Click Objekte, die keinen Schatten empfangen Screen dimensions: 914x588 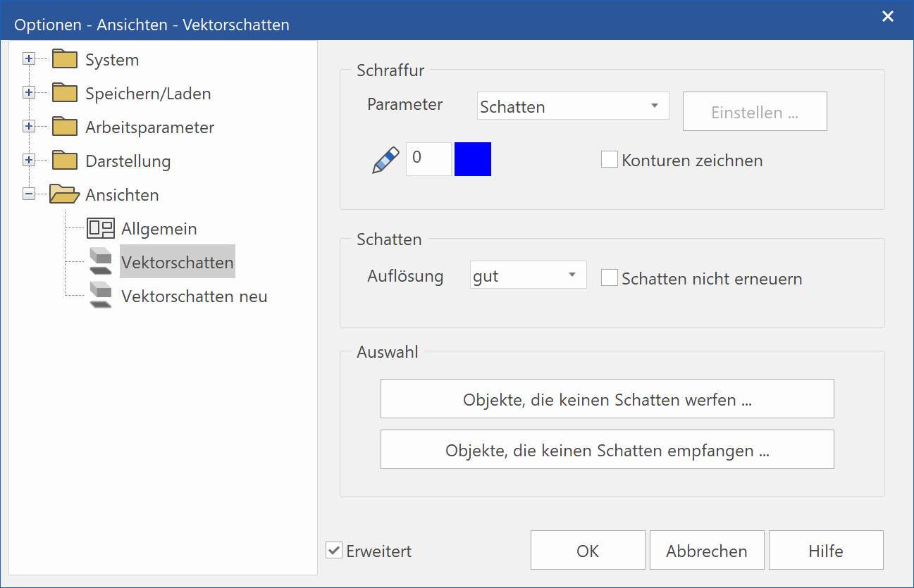click(607, 449)
